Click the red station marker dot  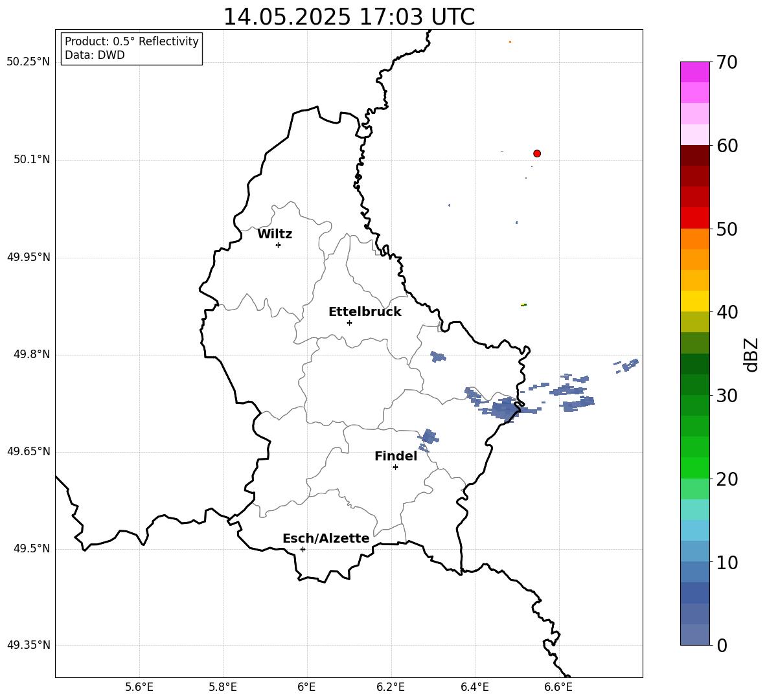click(x=537, y=153)
